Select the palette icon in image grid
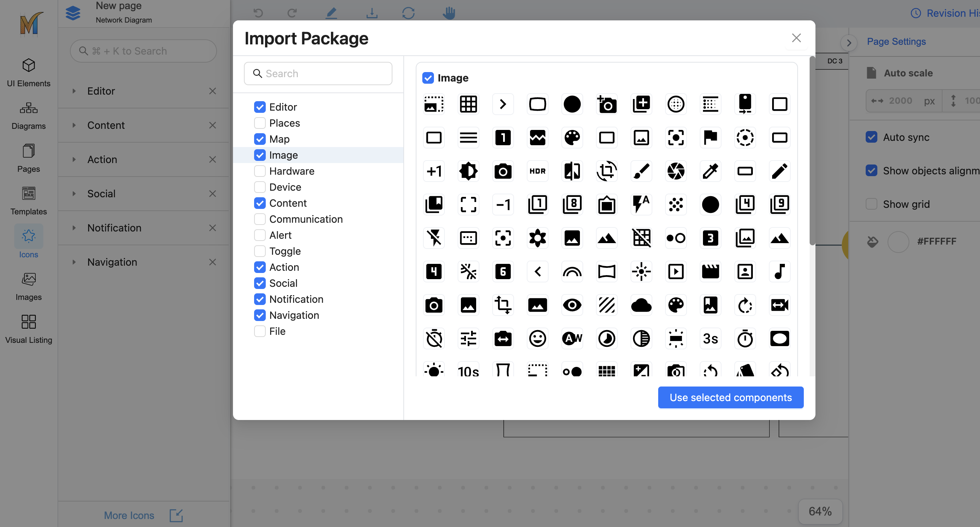Viewport: 980px width, 527px height. 572,138
